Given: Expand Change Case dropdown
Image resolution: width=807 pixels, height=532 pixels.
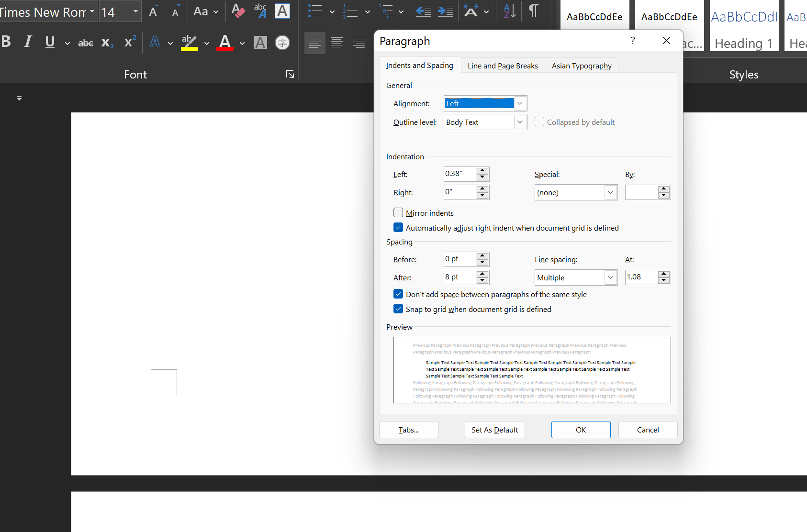Looking at the screenshot, I should (216, 11).
